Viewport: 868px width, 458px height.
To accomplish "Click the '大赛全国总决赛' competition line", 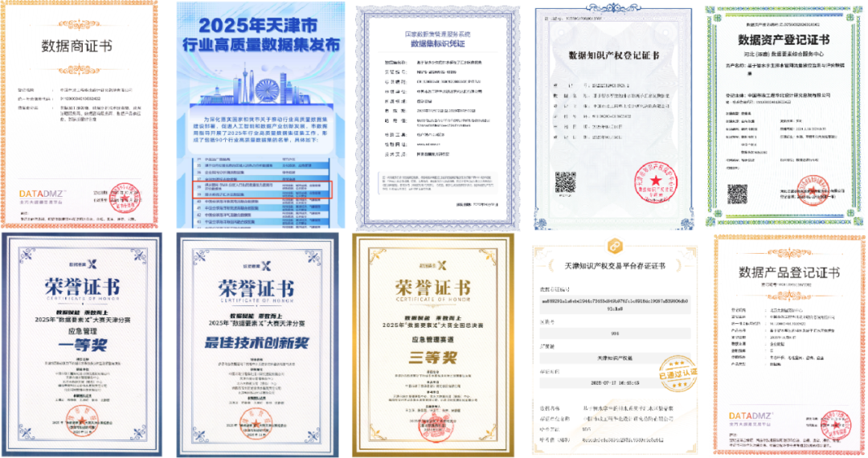I will click(x=433, y=325).
